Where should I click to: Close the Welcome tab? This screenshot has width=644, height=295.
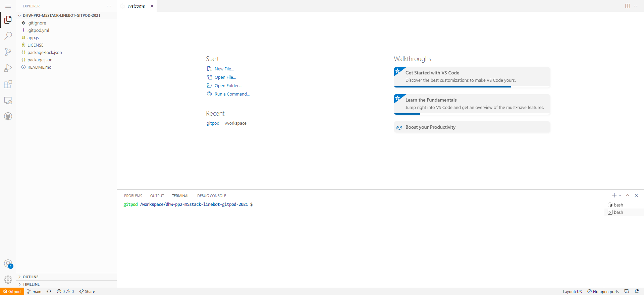152,6
